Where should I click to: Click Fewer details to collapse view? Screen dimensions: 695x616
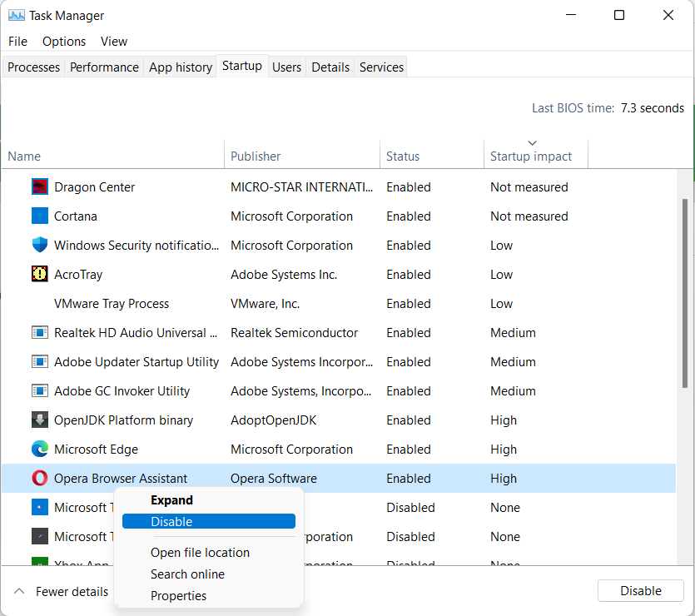[x=61, y=592]
